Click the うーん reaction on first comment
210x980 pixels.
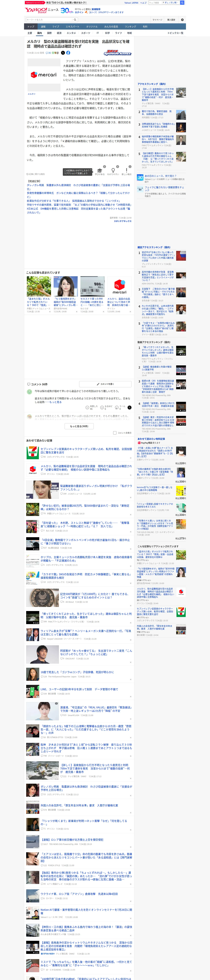click(120, 408)
